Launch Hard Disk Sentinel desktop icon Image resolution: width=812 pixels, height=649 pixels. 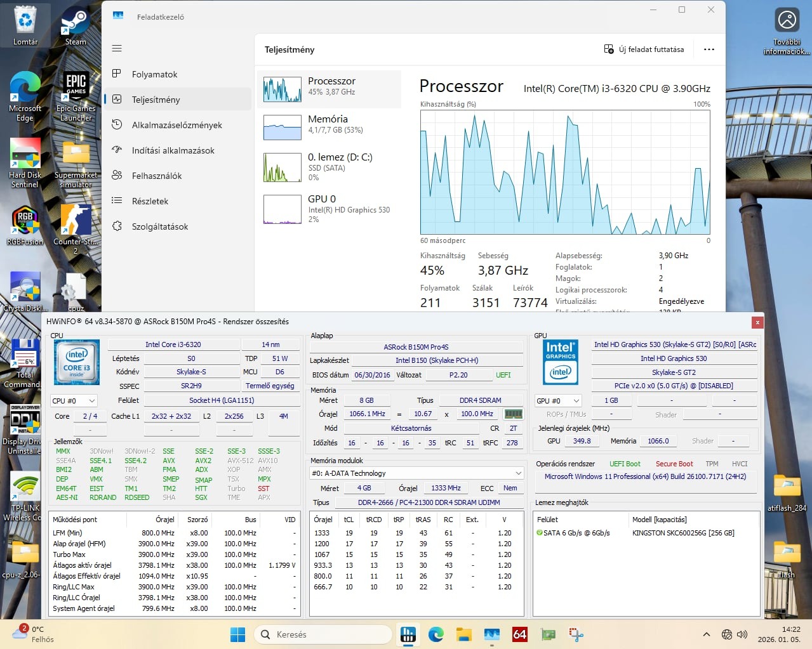(25, 163)
